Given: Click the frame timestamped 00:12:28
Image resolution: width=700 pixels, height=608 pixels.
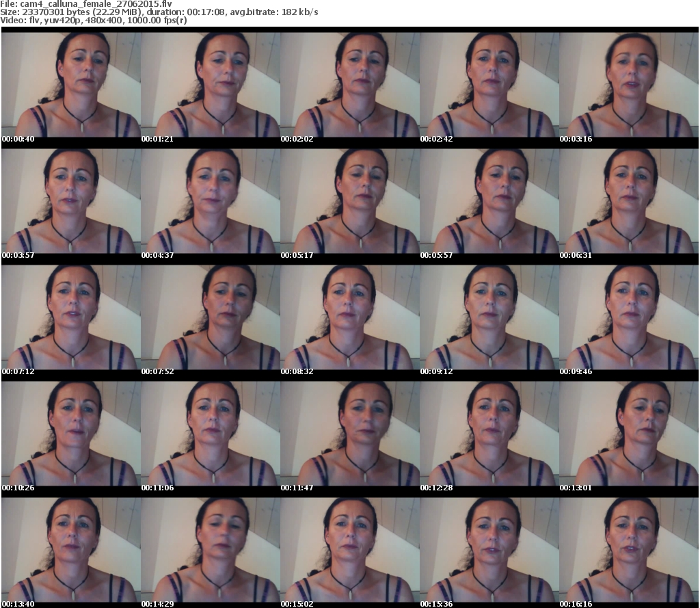Looking at the screenshot, I should pyautogui.click(x=489, y=434).
